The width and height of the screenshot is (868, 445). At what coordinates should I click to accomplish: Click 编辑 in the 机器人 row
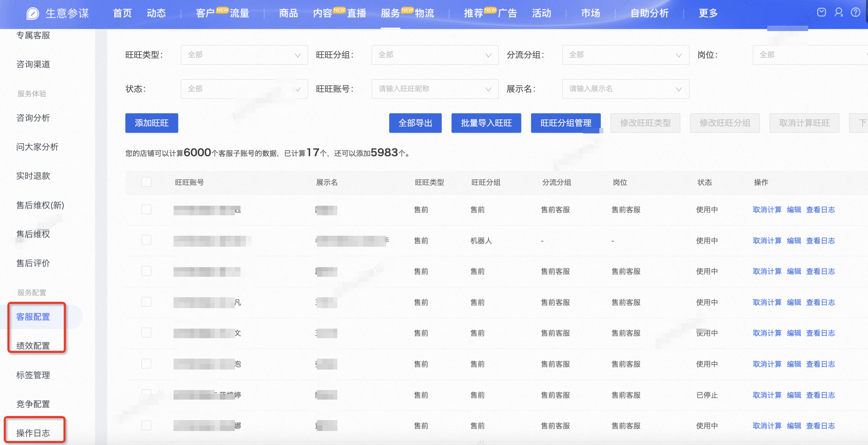point(794,241)
